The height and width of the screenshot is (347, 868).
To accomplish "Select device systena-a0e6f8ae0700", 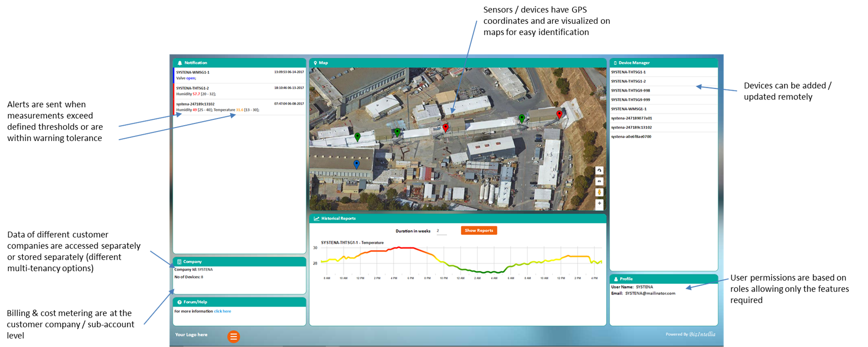I will coord(631,137).
